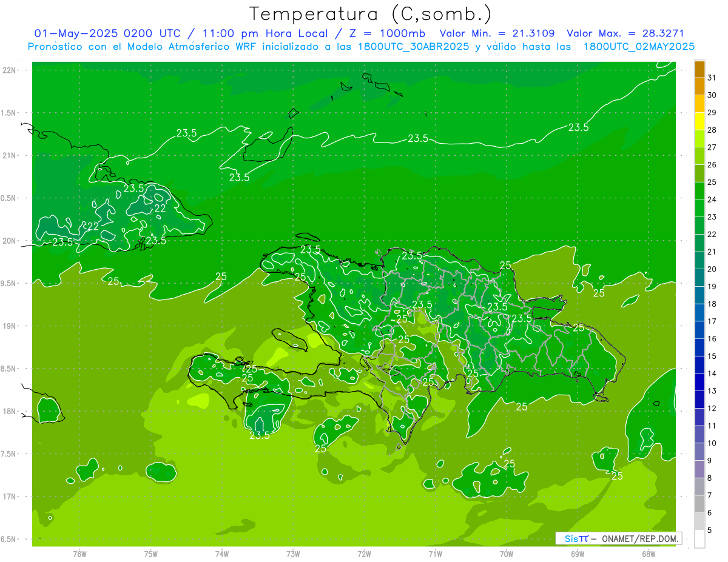Image resolution: width=728 pixels, height=562 pixels.
Task: Click the '17N' latitude axis label
Action: pos(10,497)
